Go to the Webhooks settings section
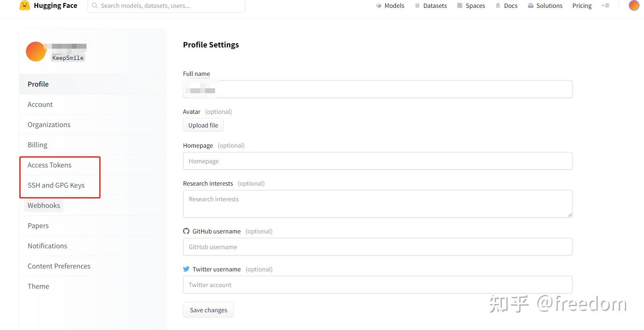The height and width of the screenshot is (330, 644). point(44,205)
